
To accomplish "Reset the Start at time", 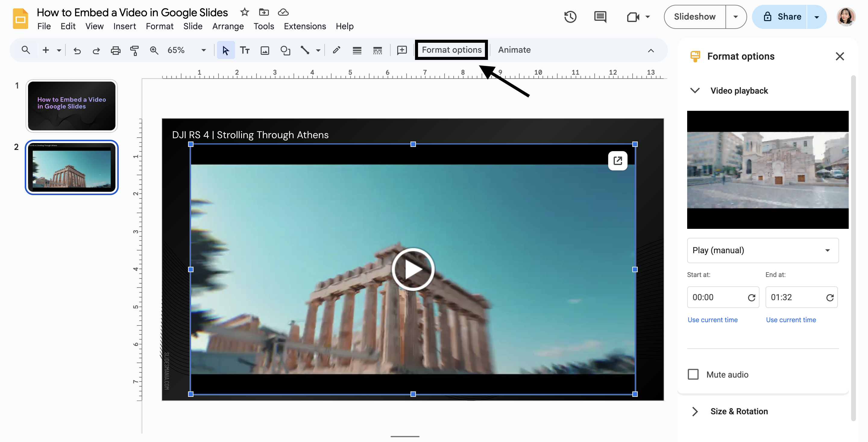I will tap(751, 297).
